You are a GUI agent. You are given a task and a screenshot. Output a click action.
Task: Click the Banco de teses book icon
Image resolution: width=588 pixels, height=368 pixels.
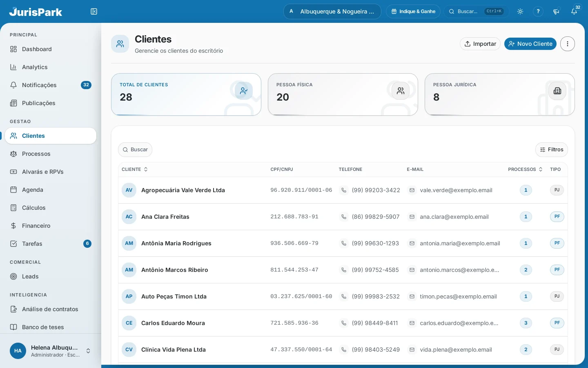(13, 327)
